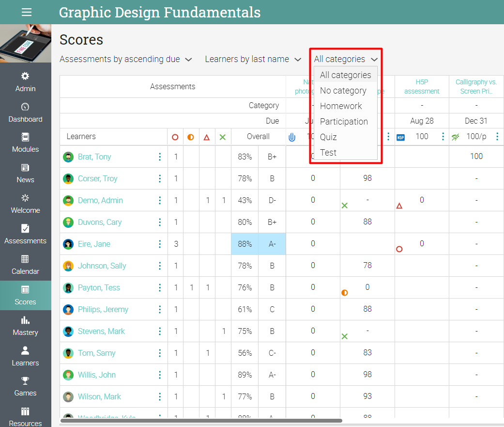Viewport: 504px width, 427px height.
Task: Open learner Demo, Admin
Action: (x=100, y=201)
